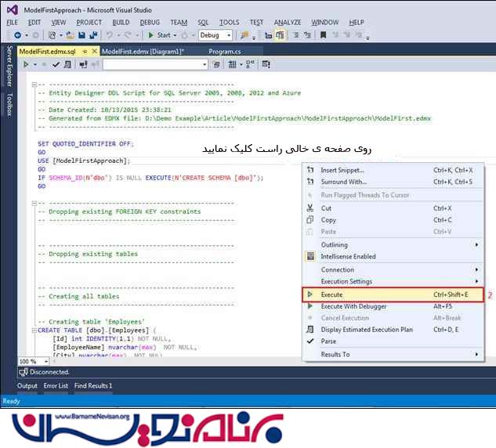This screenshot has width=496, height=448.
Task: Click the Insert Snippet icon
Action: (x=310, y=170)
